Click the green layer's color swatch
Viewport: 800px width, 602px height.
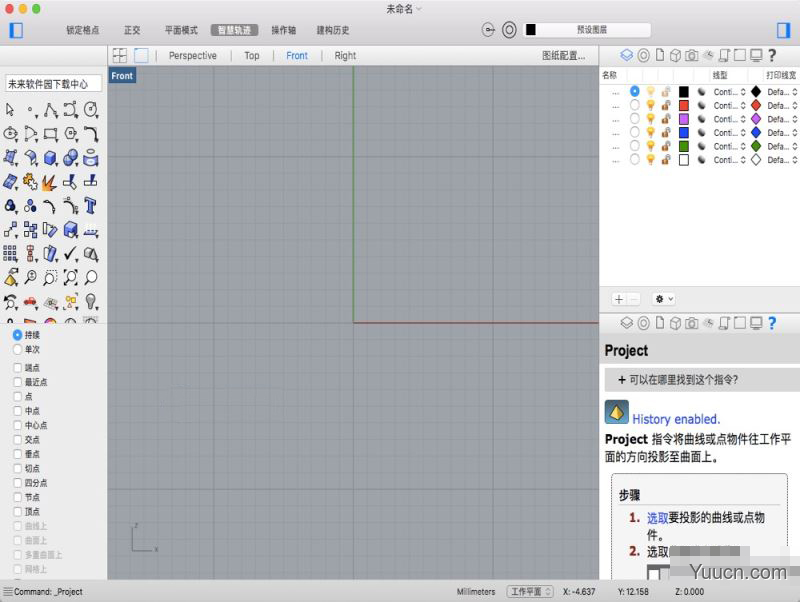[684, 146]
